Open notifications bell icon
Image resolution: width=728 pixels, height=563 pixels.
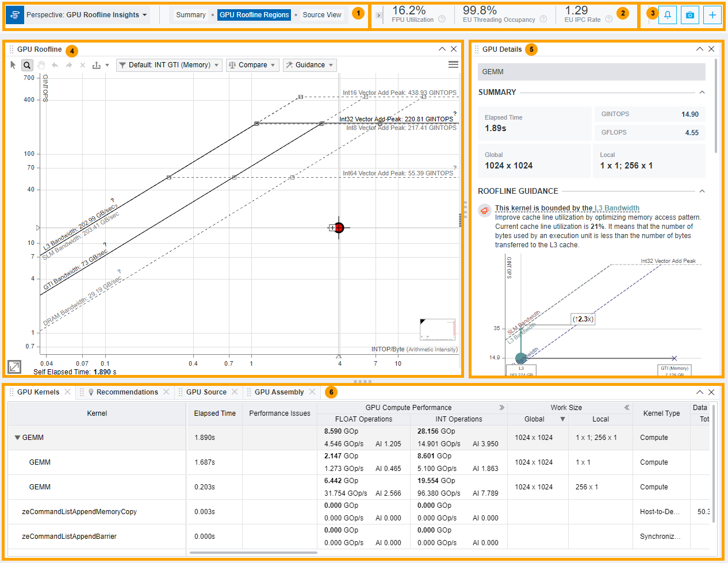pyautogui.click(x=667, y=15)
